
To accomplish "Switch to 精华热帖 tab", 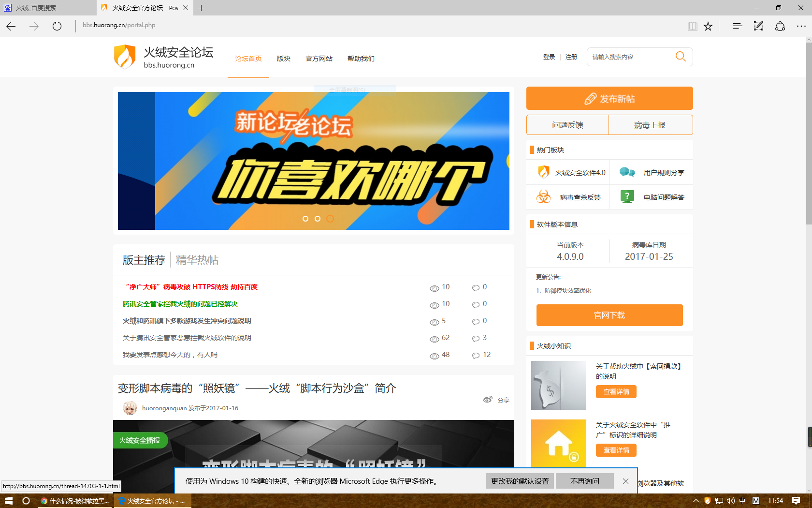I will 197,260.
